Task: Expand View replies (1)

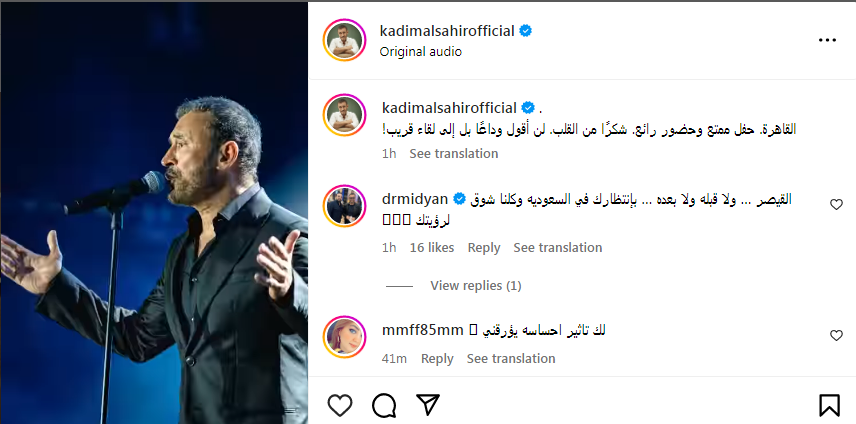Action: 475,285
